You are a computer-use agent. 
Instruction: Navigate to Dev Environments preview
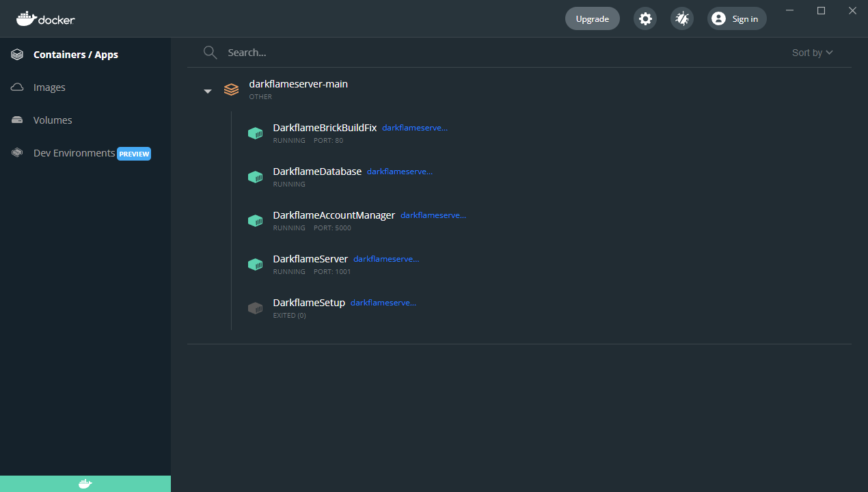75,153
